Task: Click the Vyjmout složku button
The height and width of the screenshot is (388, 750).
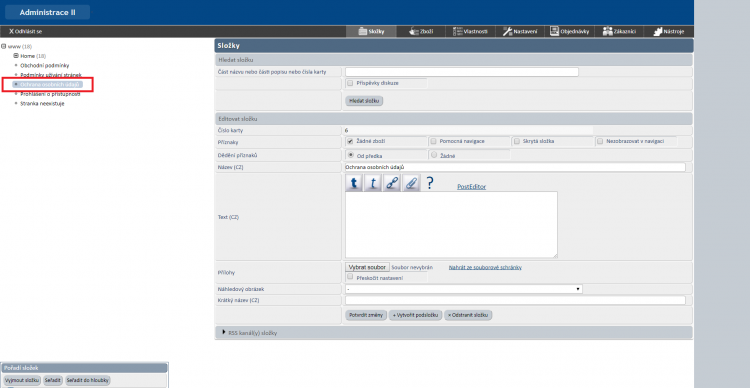Action: pos(22,380)
